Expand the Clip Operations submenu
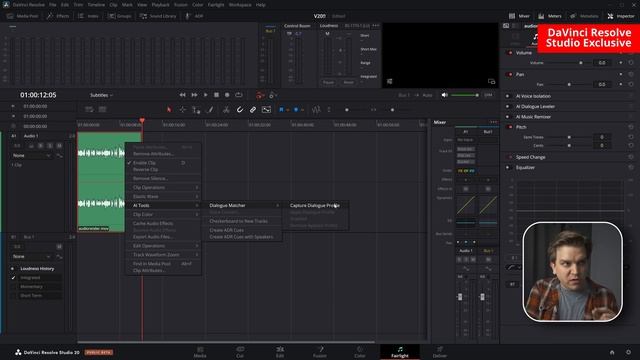This screenshot has width=640, height=360. click(163, 187)
